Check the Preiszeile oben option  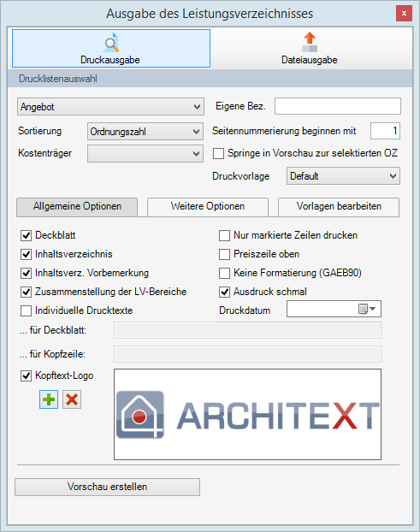point(224,254)
